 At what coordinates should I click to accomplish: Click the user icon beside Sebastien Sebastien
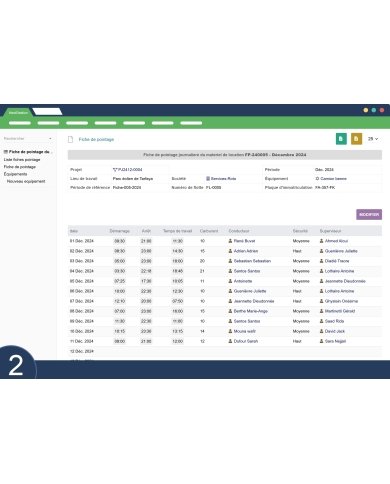[x=230, y=261]
